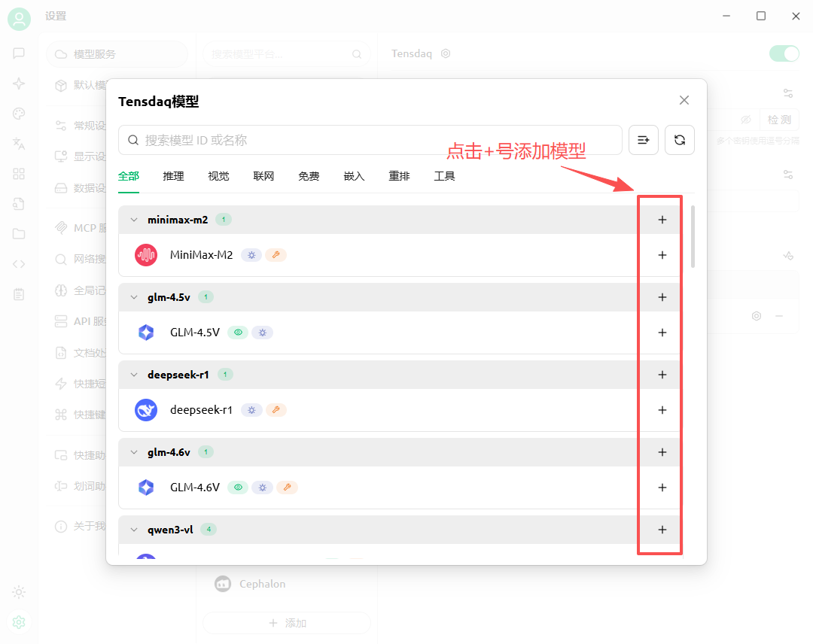Collapse the glm-4.6v group

click(134, 452)
